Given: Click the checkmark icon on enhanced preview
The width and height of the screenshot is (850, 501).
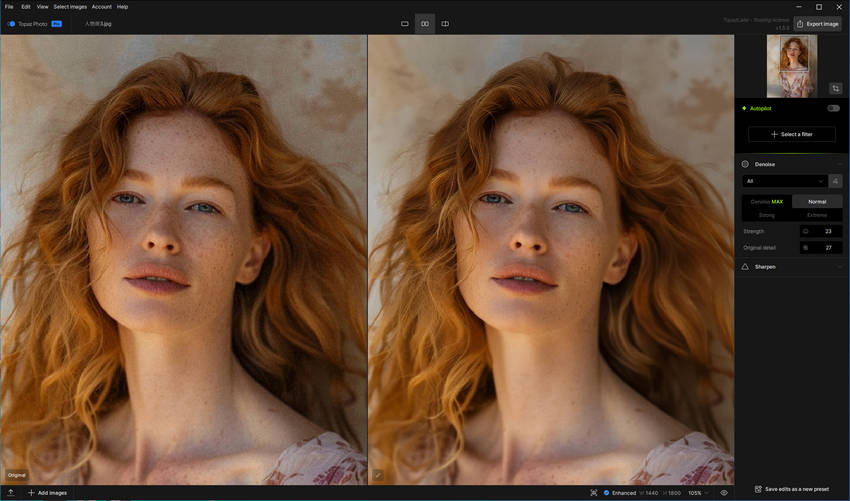Looking at the screenshot, I should [x=378, y=476].
